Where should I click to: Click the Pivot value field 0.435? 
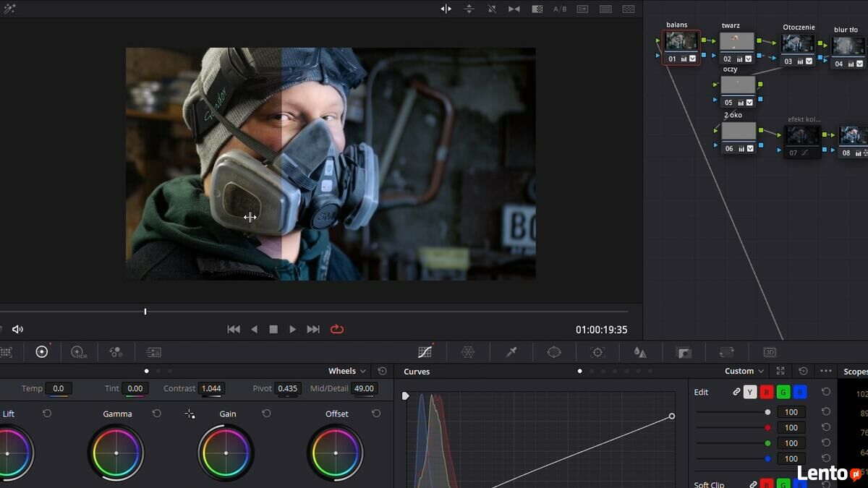point(288,388)
